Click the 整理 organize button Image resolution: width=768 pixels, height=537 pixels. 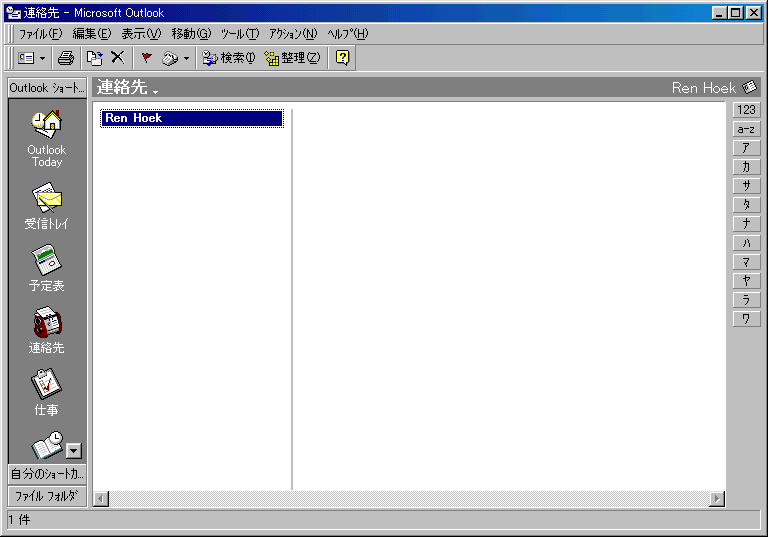pyautogui.click(x=292, y=58)
